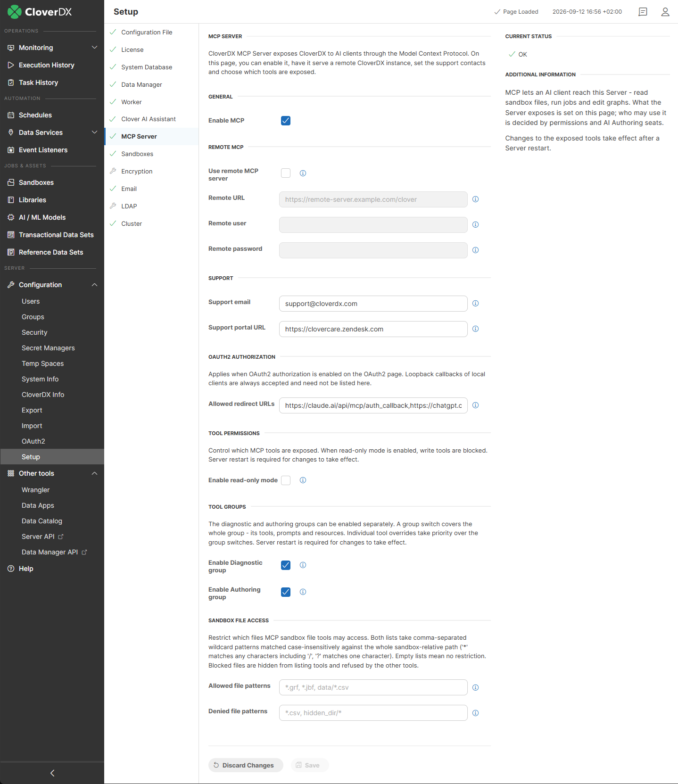Click into the Support email field

373,304
